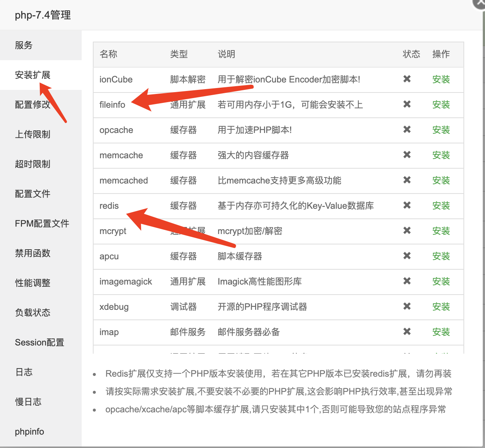The image size is (485, 448).
Task: 安装 redis 缓存器扩展
Action: click(x=441, y=206)
